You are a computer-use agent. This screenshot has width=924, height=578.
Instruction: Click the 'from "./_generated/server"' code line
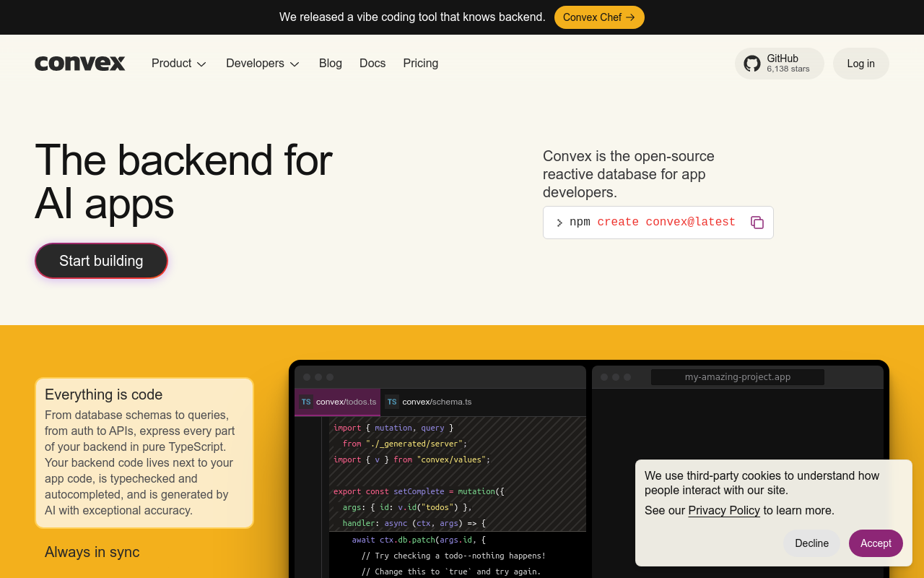405,444
